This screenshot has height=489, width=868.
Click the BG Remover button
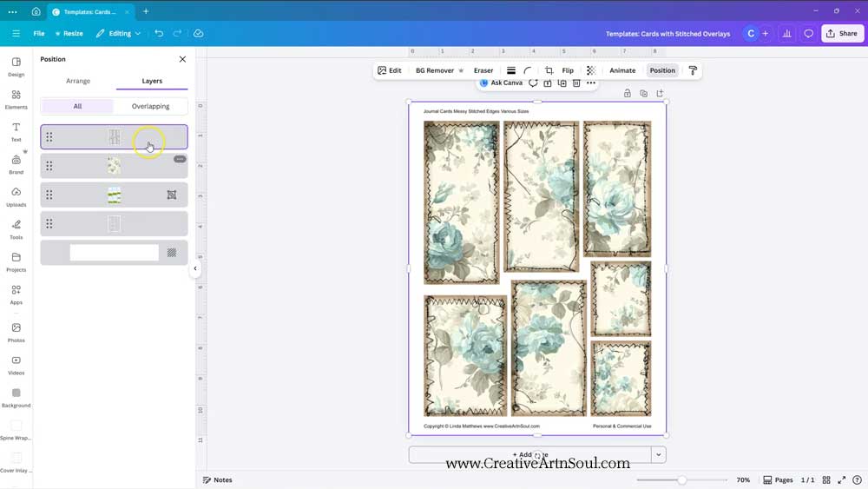tap(439, 70)
